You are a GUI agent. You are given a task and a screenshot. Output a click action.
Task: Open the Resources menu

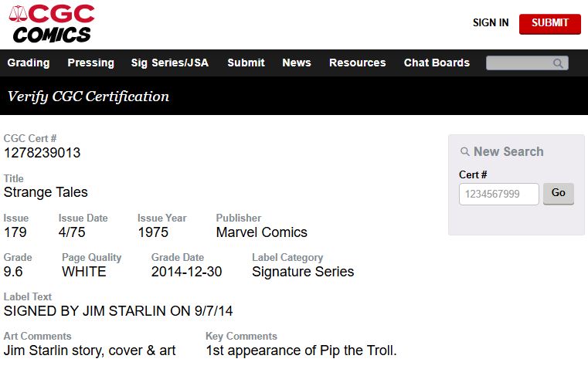[x=357, y=63]
